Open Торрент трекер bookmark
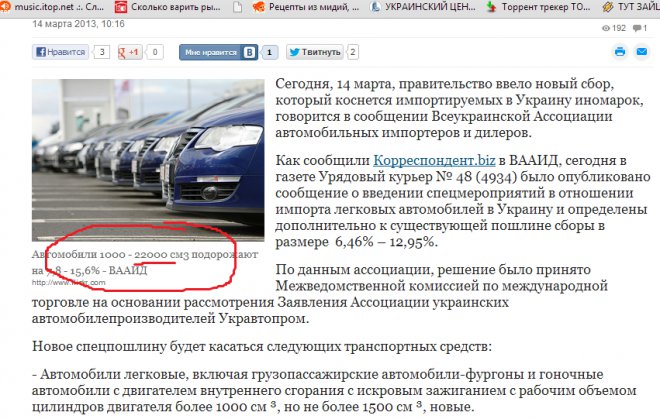 538,7
